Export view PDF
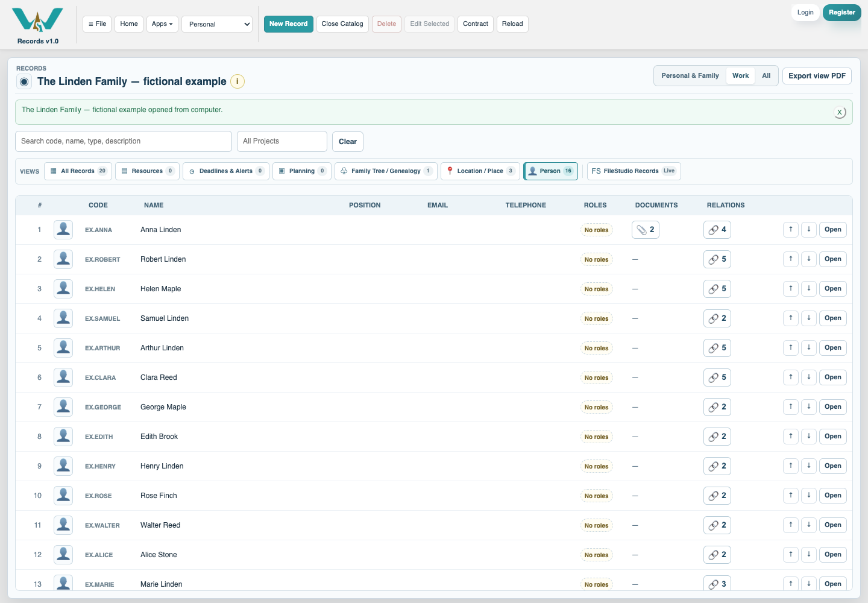This screenshot has height=603, width=868. pos(817,76)
